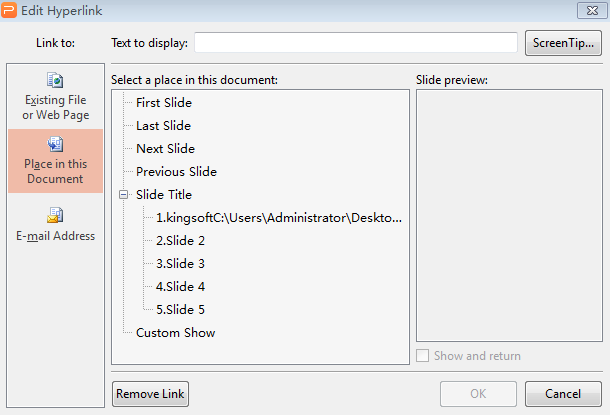Select 5.Slide 5 in the tree
610x415 pixels.
tap(180, 310)
